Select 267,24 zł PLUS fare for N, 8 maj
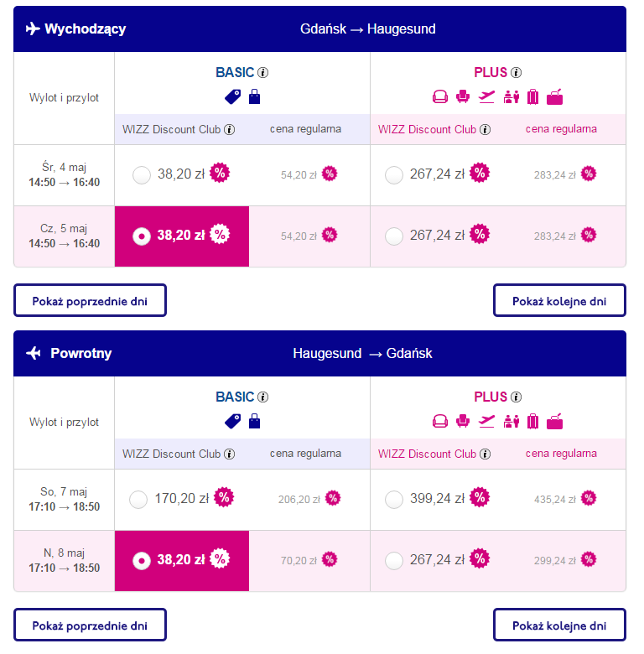Screen dimensions: 644x654 click(394, 561)
